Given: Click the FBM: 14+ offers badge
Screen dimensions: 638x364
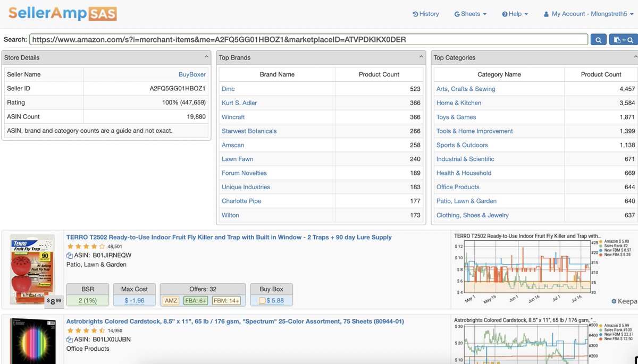Looking at the screenshot, I should tap(226, 301).
